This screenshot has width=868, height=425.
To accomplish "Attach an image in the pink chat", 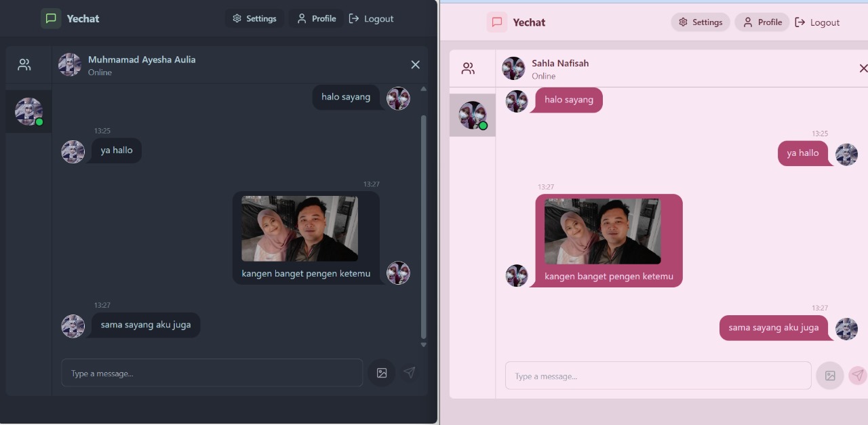I will click(829, 376).
